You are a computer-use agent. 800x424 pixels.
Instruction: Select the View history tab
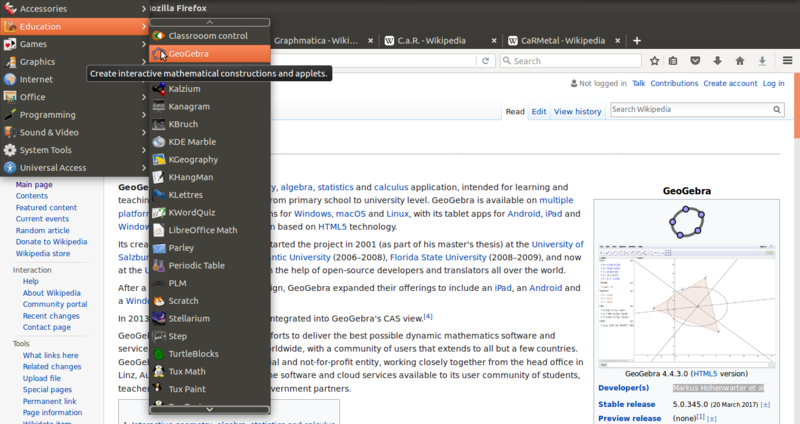pyautogui.click(x=578, y=111)
